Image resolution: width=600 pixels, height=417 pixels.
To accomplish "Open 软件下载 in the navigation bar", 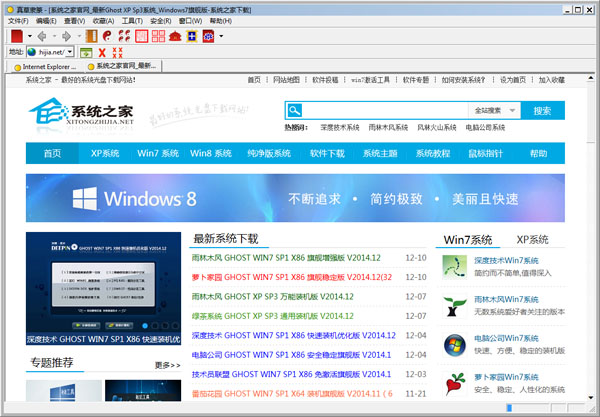I will (327, 153).
